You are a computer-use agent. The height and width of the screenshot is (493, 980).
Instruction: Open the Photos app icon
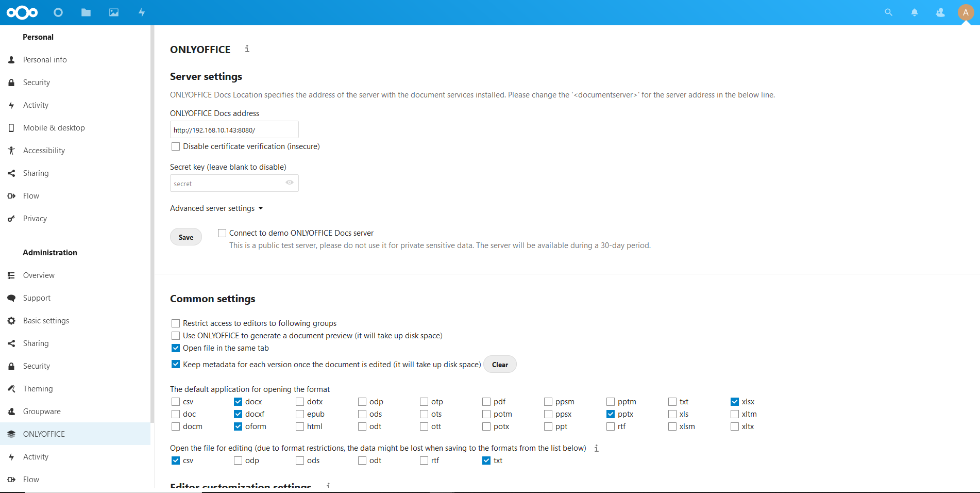pos(114,12)
